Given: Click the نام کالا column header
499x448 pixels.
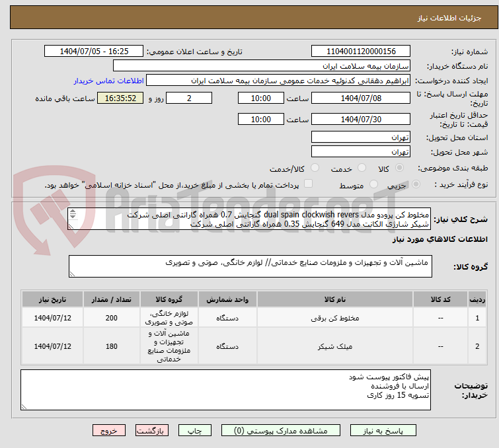Looking at the screenshot, I should coord(335,299).
